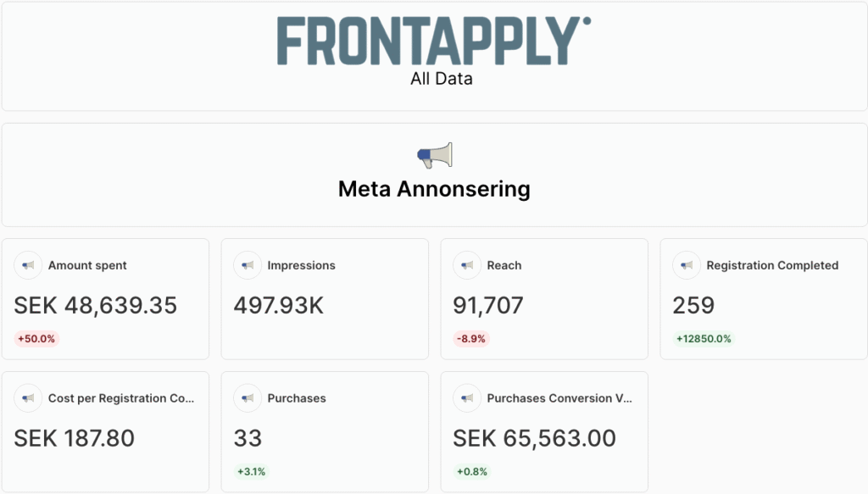Click the Meta Annonsering heading
This screenshot has width=868, height=494.
point(434,189)
